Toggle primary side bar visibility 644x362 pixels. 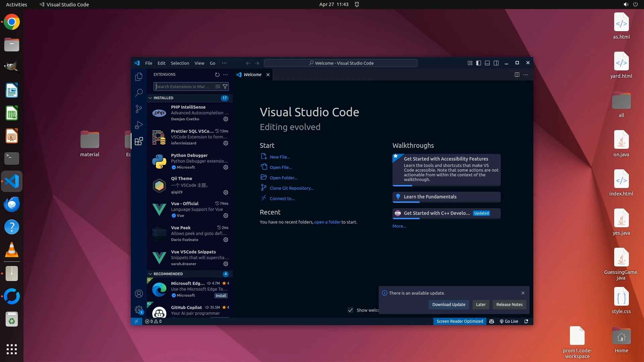[x=479, y=63]
